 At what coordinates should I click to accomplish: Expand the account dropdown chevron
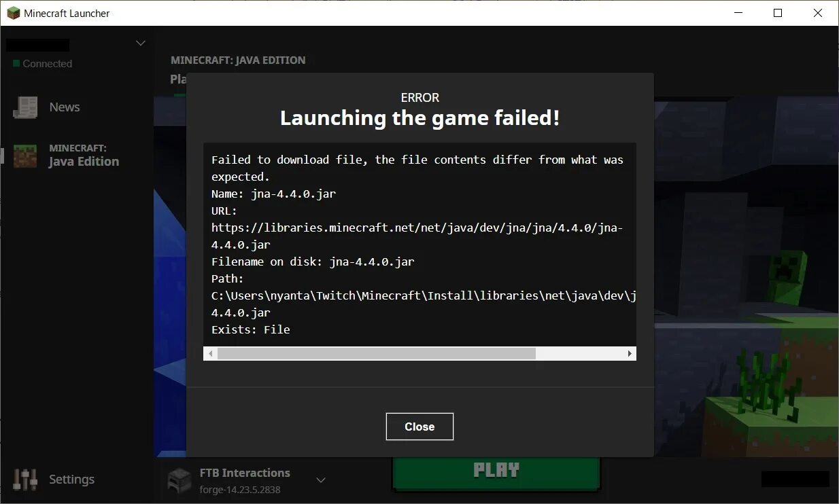pos(141,43)
